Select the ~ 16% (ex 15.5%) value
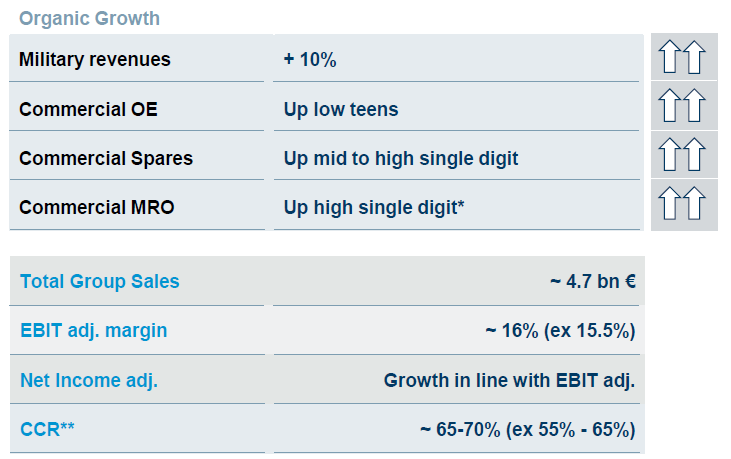This screenshot has height=459, width=731. point(560,331)
